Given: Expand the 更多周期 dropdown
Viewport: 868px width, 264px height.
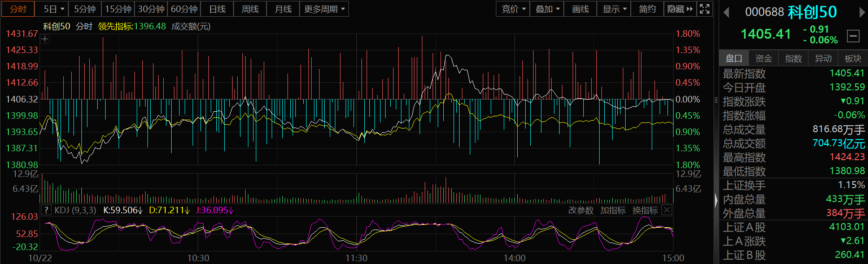Looking at the screenshot, I should [x=324, y=9].
